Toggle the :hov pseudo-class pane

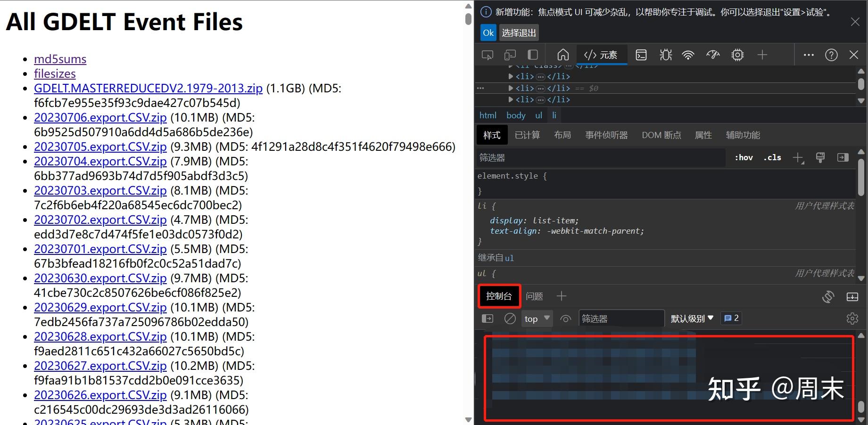[743, 157]
